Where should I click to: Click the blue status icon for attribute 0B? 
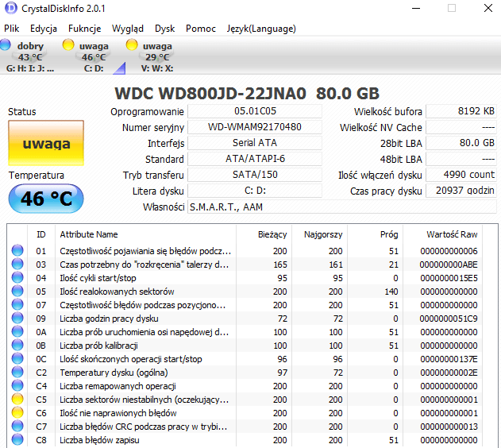click(17, 346)
